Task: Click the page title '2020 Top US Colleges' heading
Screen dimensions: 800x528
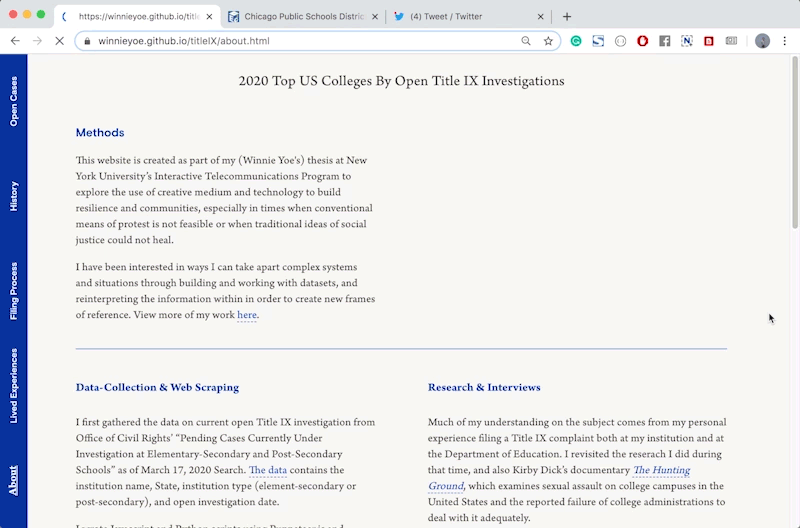Action: point(401,81)
